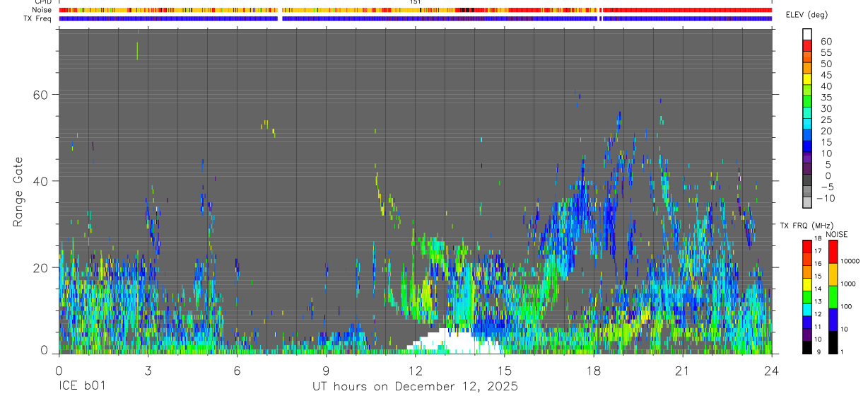Click the TX FRQ swatch between 16 and 15
This screenshot has height=401, width=868.
coord(807,272)
